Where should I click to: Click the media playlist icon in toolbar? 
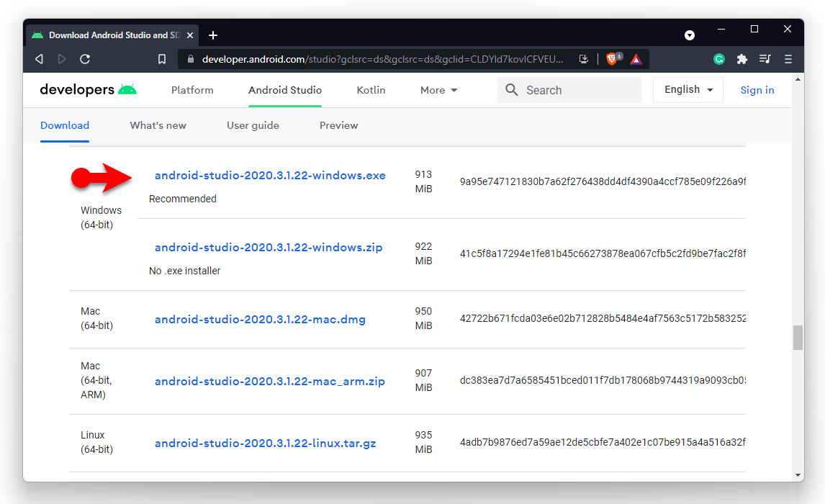[x=765, y=59]
